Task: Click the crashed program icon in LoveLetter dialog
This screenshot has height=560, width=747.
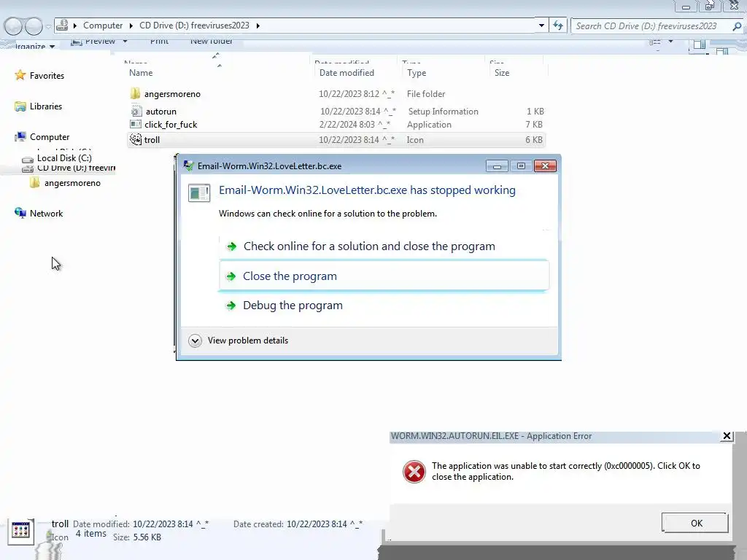Action: pyautogui.click(x=199, y=192)
